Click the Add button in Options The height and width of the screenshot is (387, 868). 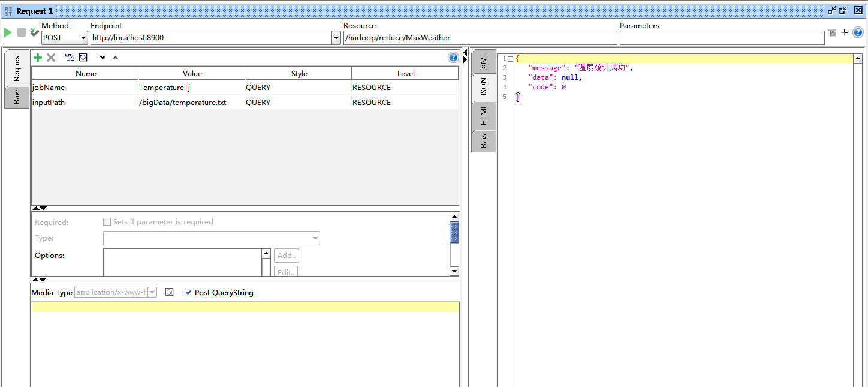coord(286,255)
